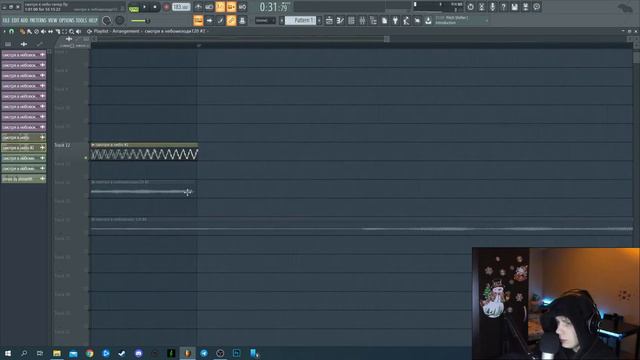
Task: Open the PATTERNS menu
Action: click(x=38, y=20)
